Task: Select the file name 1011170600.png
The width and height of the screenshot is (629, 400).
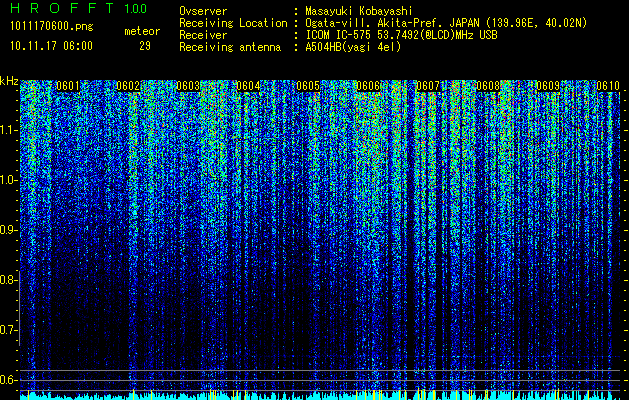Action: pos(51,27)
